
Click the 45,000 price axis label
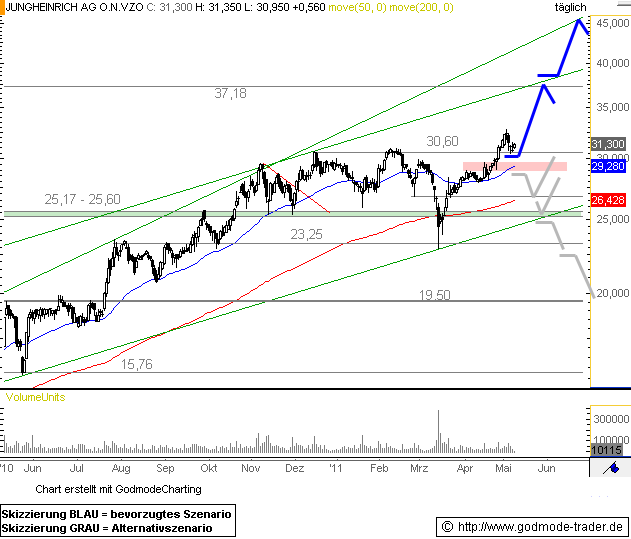(612, 23)
